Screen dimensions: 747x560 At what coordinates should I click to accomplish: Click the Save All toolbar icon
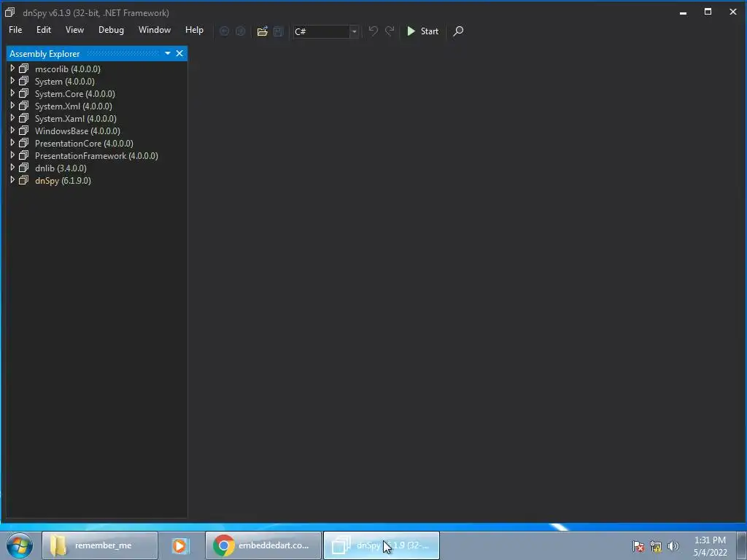pyautogui.click(x=278, y=31)
